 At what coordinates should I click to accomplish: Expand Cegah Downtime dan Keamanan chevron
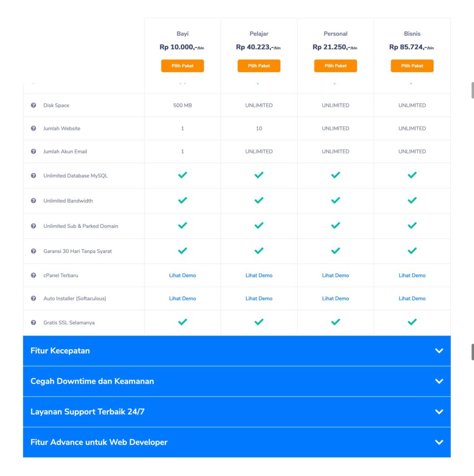(x=439, y=381)
